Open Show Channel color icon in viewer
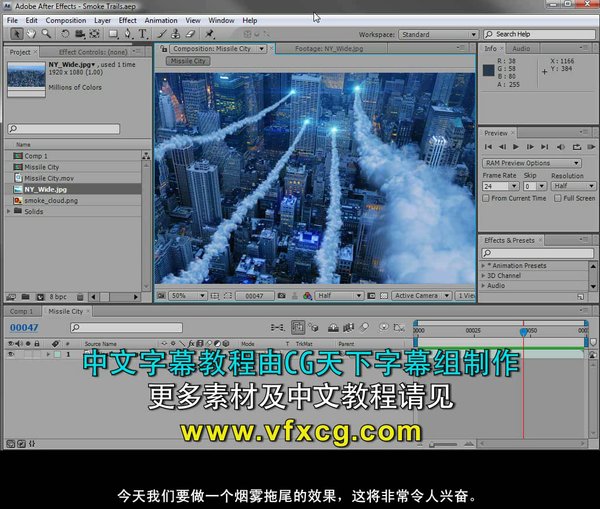Viewport: 600px width, 509px height. tap(307, 296)
